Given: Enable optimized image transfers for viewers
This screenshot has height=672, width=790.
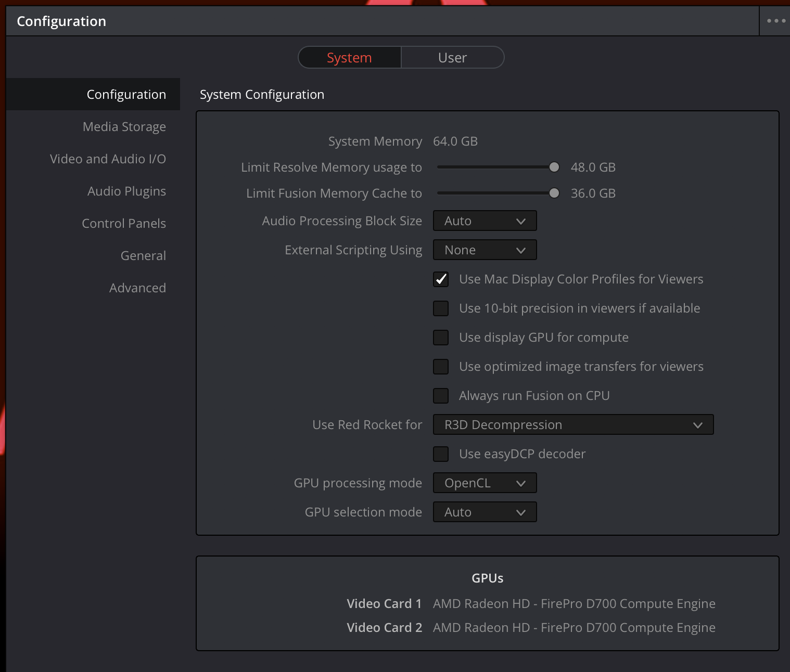Looking at the screenshot, I should tap(441, 367).
